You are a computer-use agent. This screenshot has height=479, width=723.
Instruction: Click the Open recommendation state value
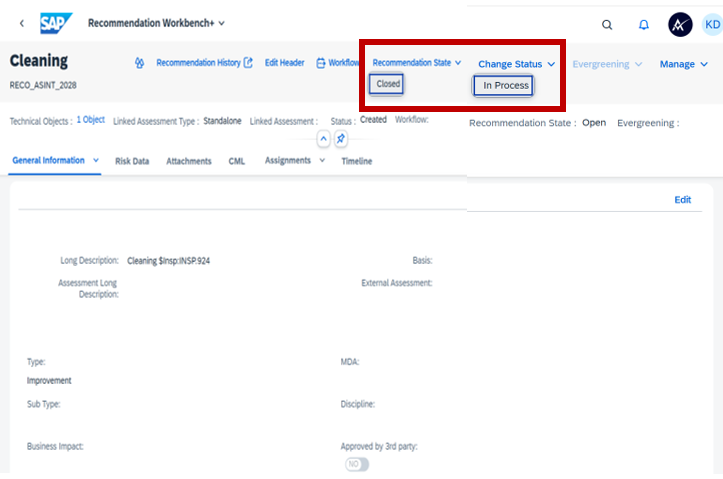594,123
